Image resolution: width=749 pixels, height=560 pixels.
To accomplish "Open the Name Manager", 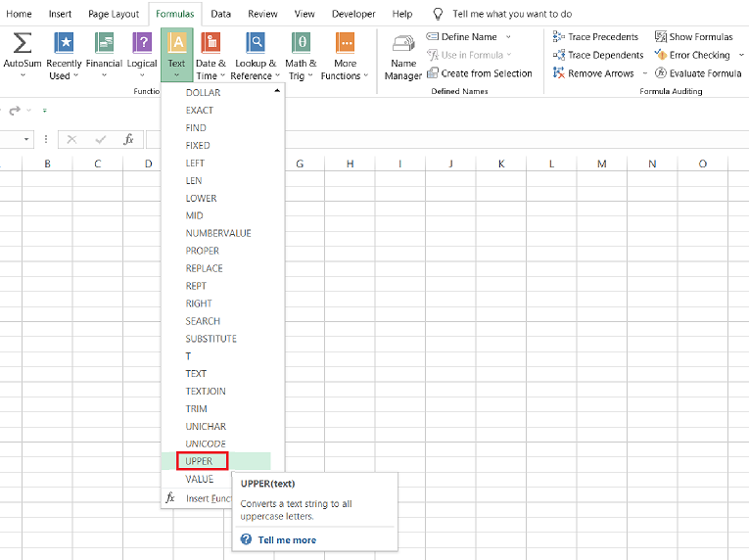I will (402, 49).
